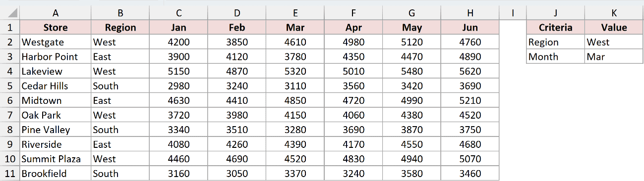The width and height of the screenshot is (644, 181).
Task: Select Cedar Hills' Jan value 2980
Action: tap(179, 86)
